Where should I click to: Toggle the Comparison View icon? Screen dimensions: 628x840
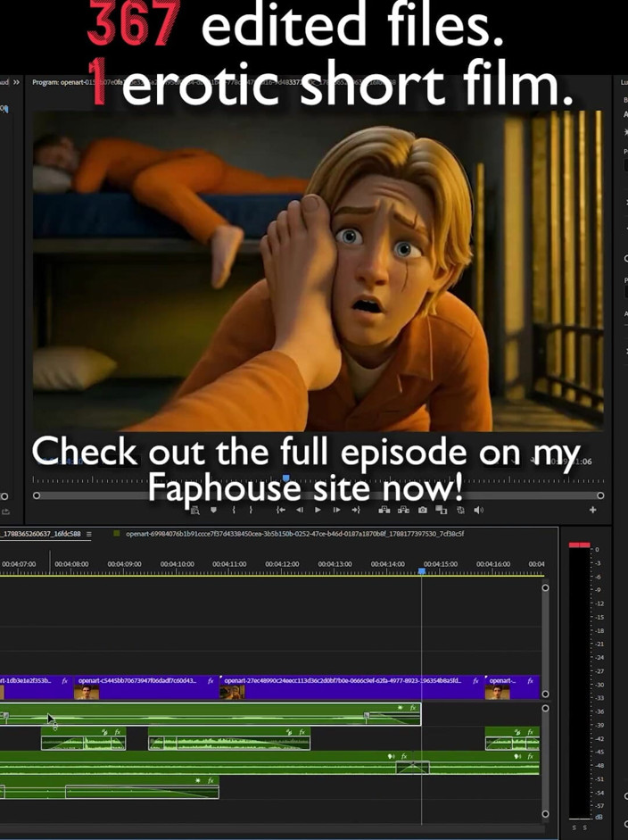(442, 510)
